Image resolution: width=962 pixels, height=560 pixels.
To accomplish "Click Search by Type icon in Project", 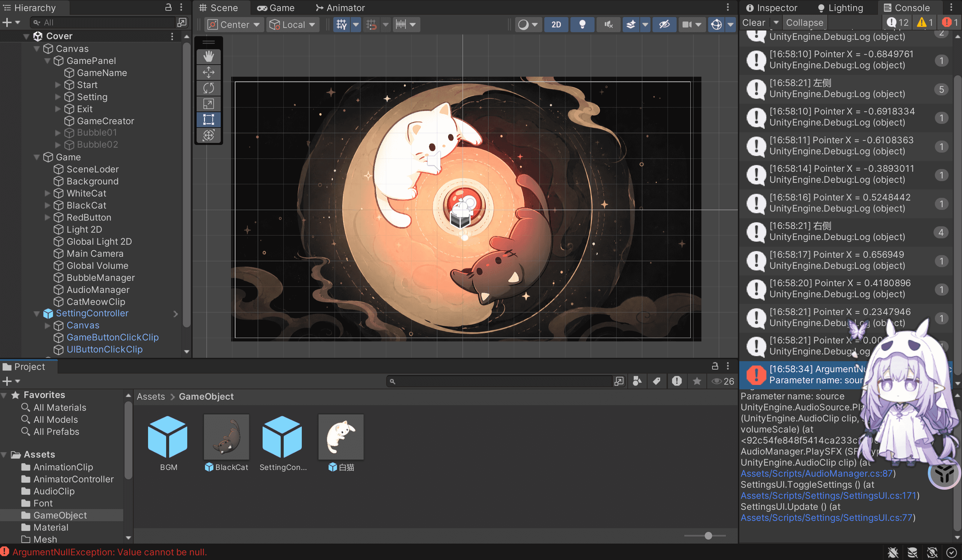I will 637,381.
